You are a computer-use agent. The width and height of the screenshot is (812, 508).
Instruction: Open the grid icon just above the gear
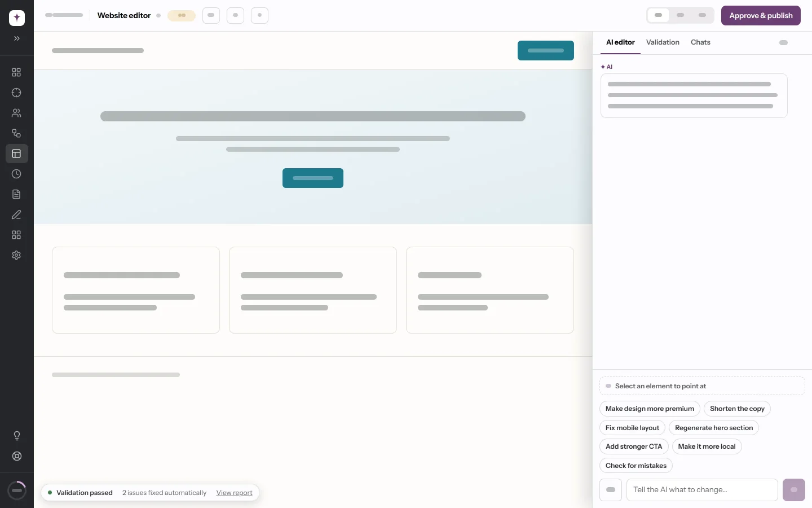(16, 235)
